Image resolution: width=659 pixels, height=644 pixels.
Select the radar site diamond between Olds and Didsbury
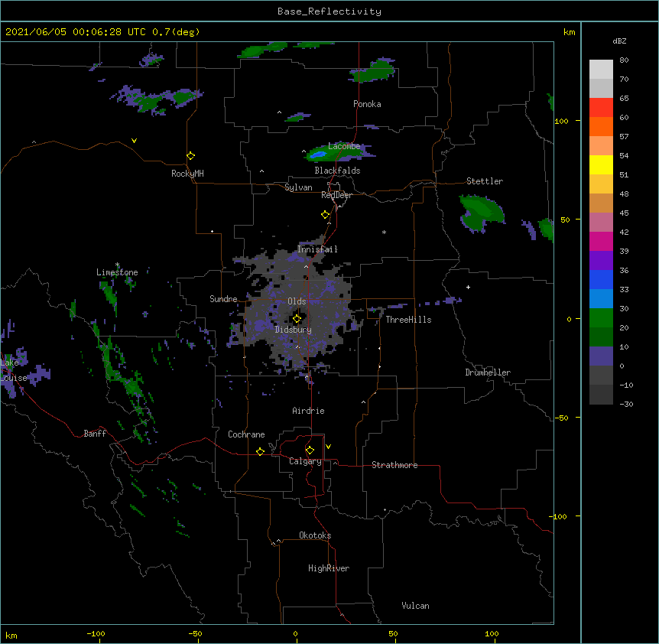(x=297, y=319)
